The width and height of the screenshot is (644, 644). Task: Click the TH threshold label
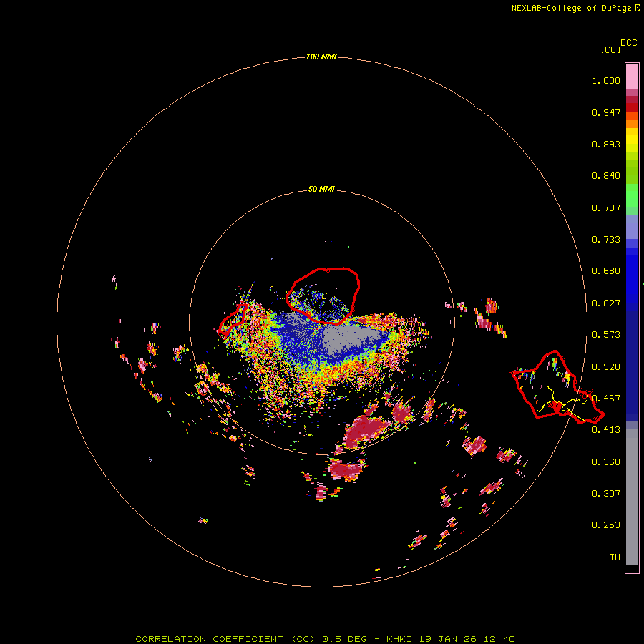615,557
